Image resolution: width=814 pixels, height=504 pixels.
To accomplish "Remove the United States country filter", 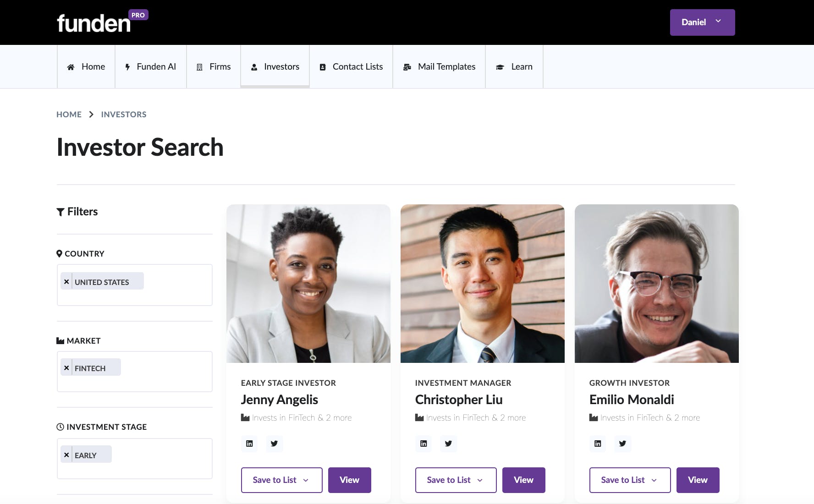I will coord(66,282).
